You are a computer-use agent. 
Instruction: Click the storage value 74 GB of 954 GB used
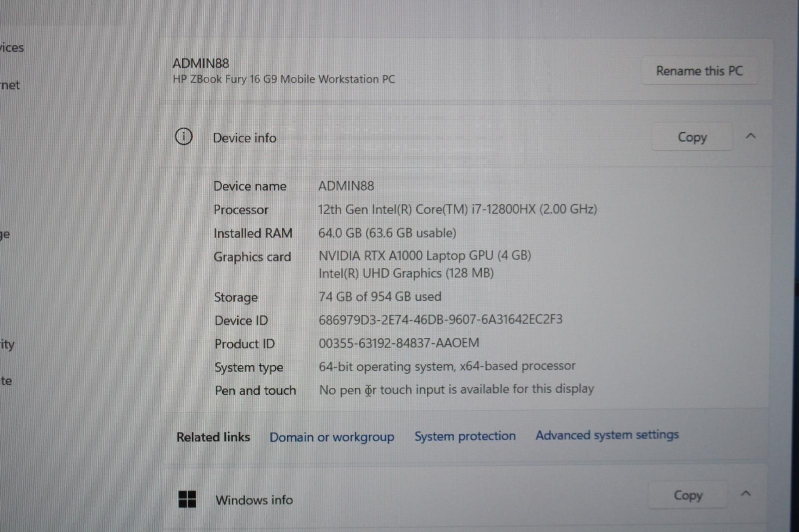[380, 296]
